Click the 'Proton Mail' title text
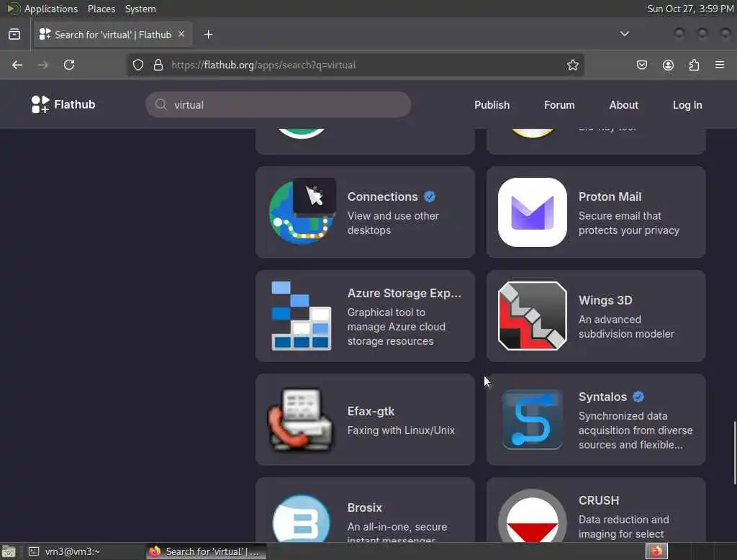 pos(610,197)
